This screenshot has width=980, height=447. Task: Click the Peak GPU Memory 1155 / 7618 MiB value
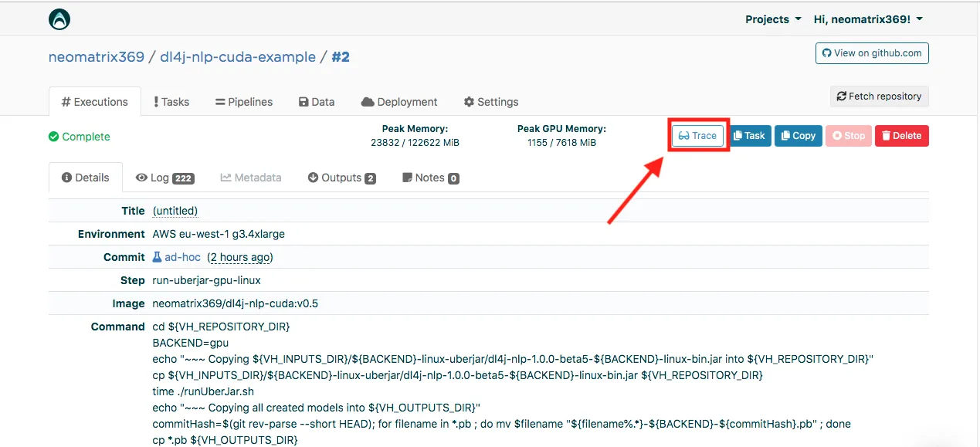562,143
